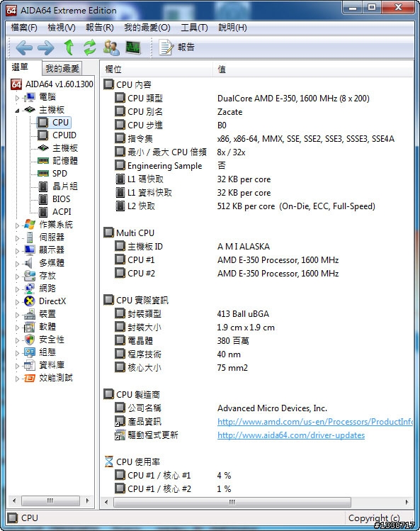This screenshot has height=531, width=420.
Task: Expand the 存放 tree node
Action: pyautogui.click(x=17, y=276)
